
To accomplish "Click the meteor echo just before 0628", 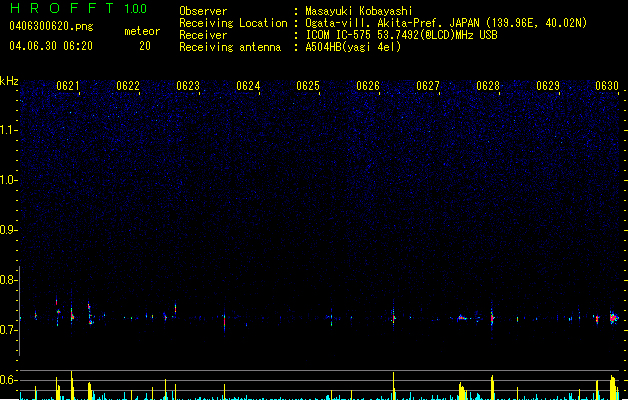I will (x=492, y=318).
